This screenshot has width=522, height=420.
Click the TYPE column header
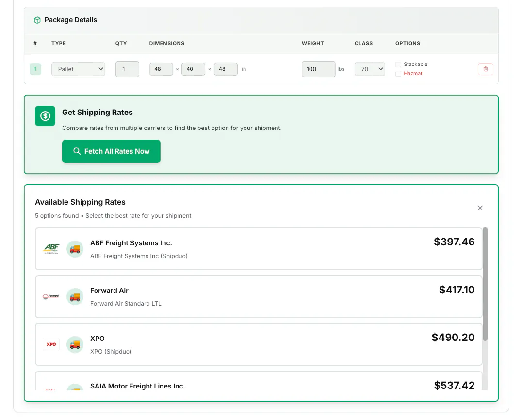tap(59, 43)
